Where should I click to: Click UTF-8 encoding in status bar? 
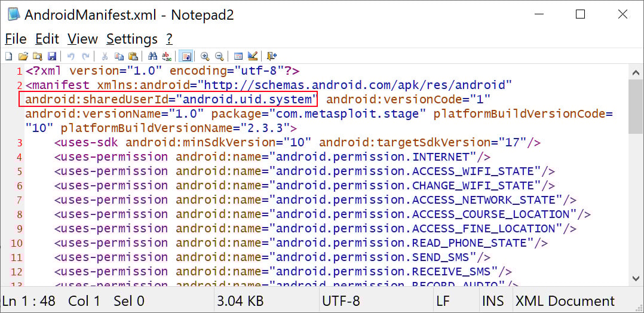point(341,301)
